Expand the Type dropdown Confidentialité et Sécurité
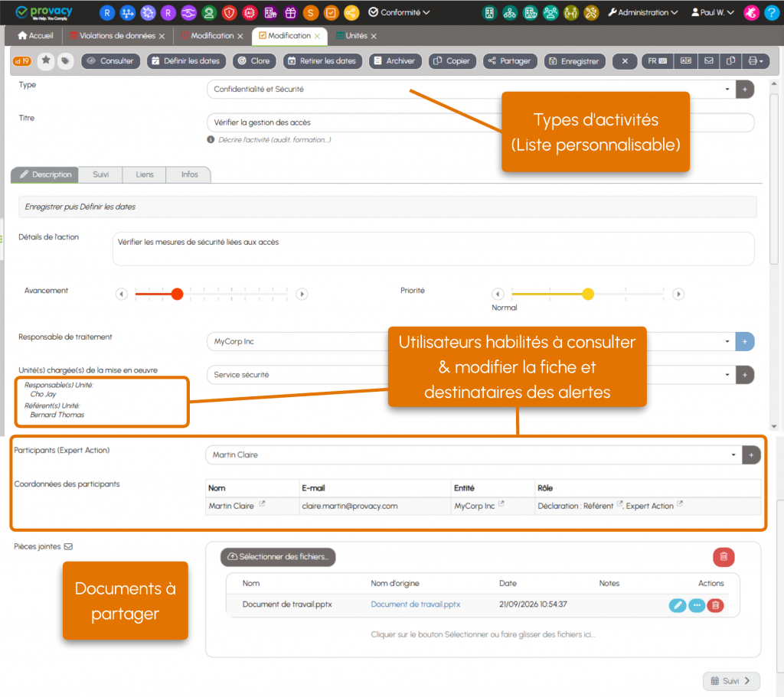784x697 pixels. [x=727, y=90]
